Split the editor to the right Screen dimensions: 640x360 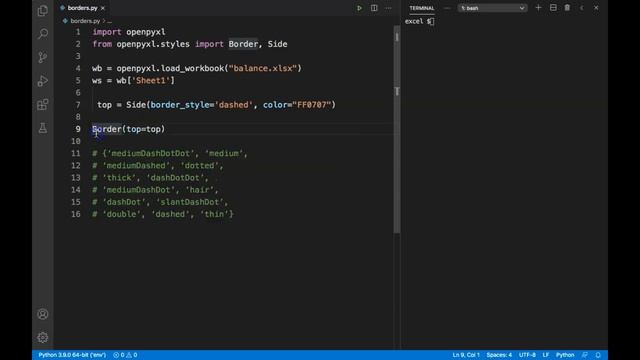[x=374, y=8]
